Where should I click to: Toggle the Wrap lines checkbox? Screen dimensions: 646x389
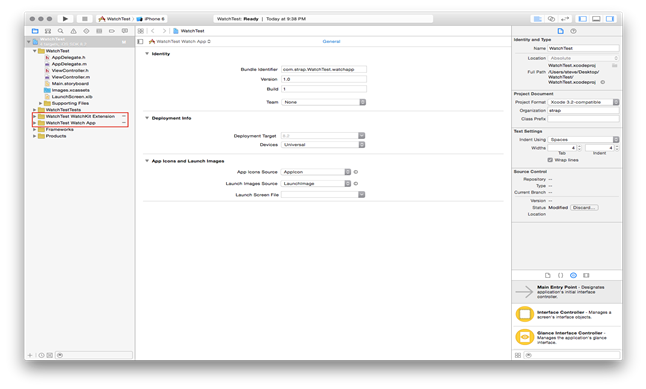click(x=550, y=160)
